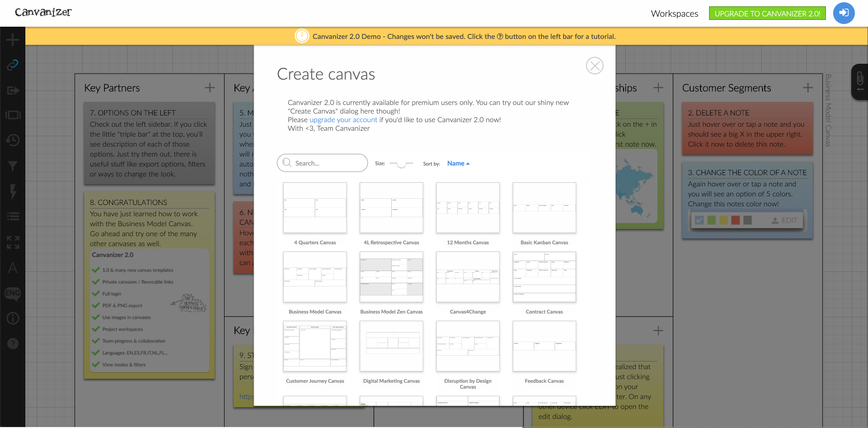Image resolution: width=868 pixels, height=428 pixels.
Task: Click the lightning bolt icon in sidebar
Action: pyautogui.click(x=13, y=191)
